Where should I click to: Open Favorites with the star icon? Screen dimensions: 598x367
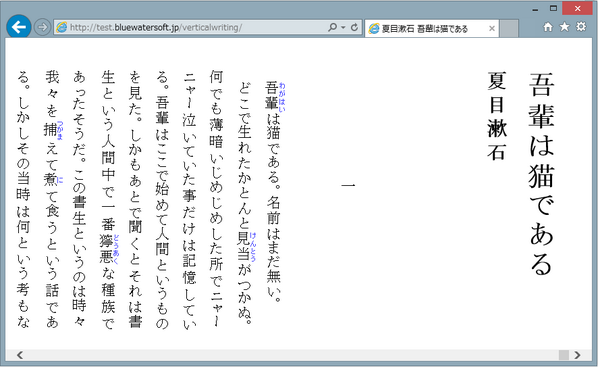tap(564, 27)
